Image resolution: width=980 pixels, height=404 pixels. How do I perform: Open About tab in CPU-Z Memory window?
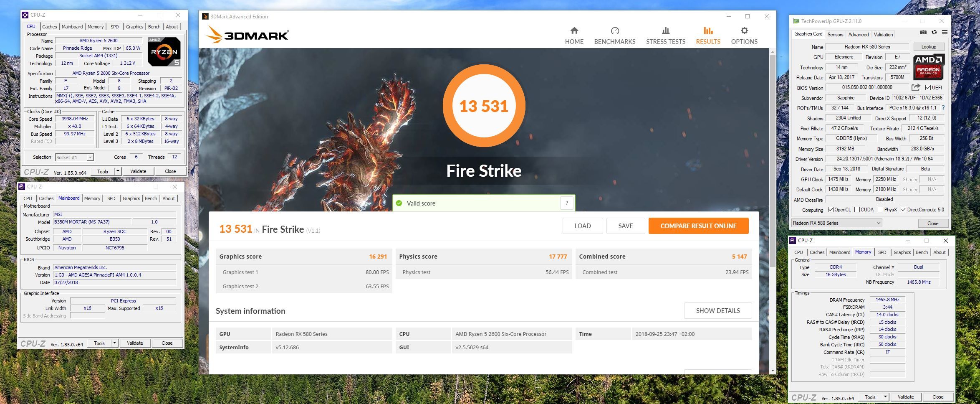[x=940, y=252]
